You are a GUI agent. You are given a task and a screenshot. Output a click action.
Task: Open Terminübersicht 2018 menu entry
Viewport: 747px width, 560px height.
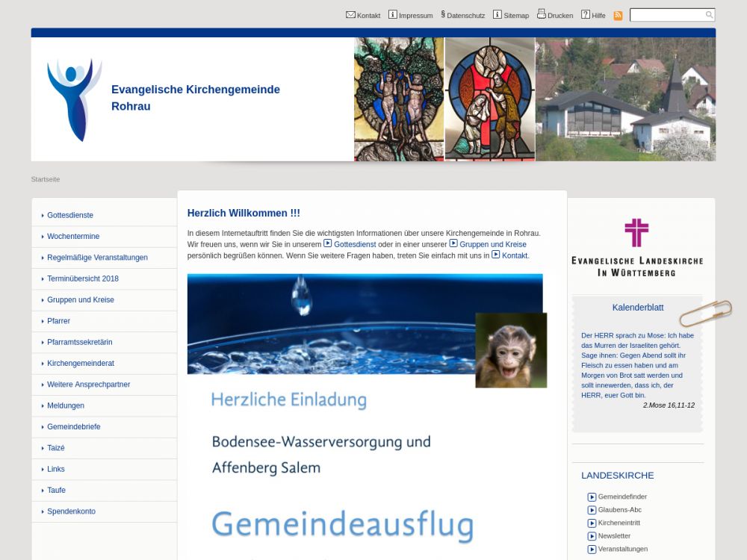(83, 279)
